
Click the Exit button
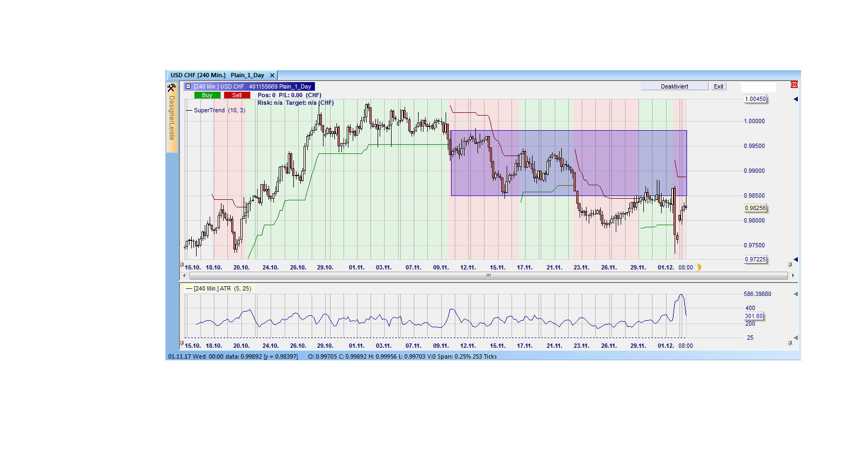(x=718, y=86)
